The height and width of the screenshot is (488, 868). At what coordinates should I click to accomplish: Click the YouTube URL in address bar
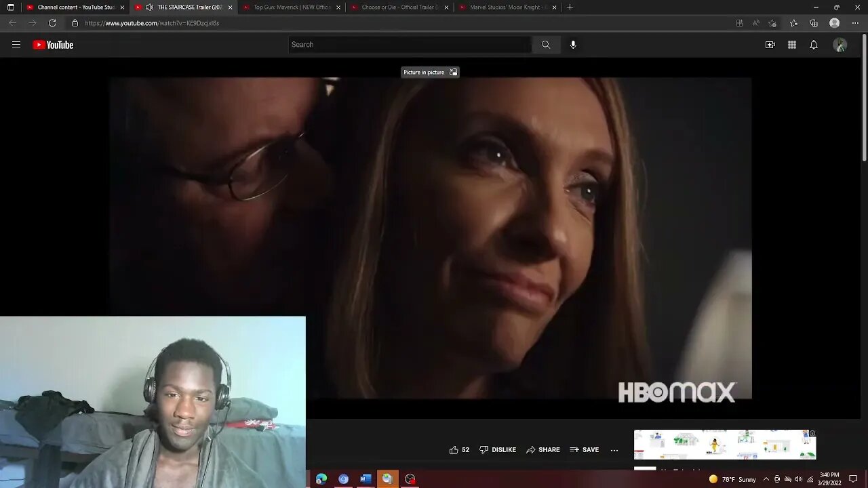(x=152, y=23)
